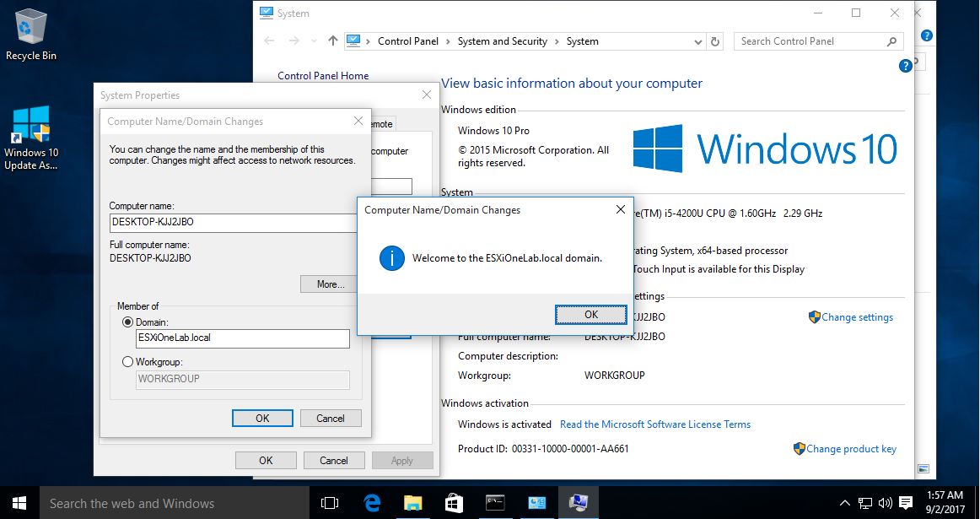
Task: Open recent locations dropdown in System window
Action: pos(314,41)
